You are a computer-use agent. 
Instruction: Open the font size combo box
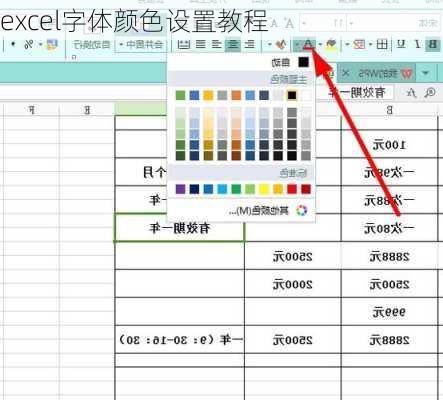323,23
